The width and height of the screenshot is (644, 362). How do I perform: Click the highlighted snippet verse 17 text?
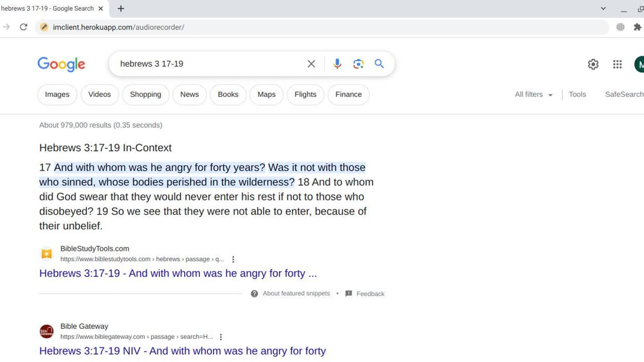203,174
